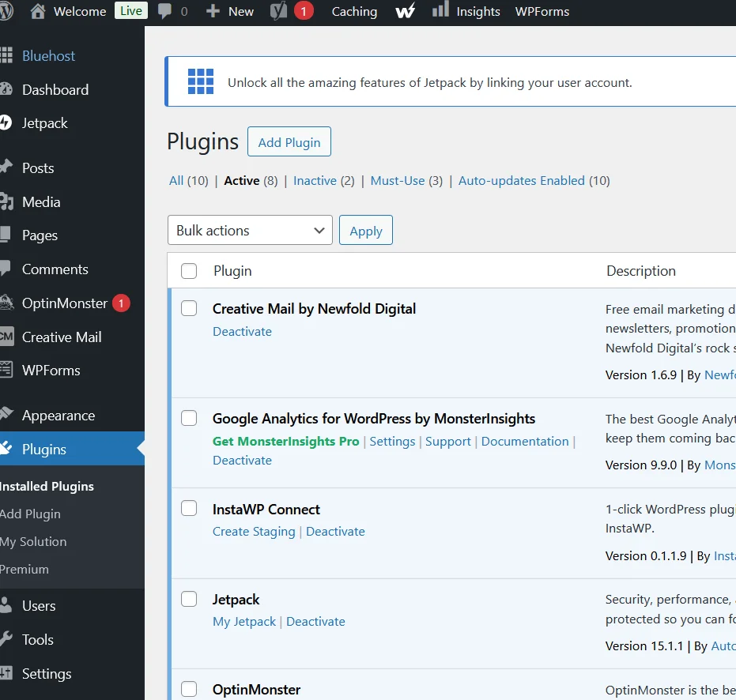Viewport: 736px width, 700px height.
Task: Click the home icon next to Welcome
Action: point(37,11)
